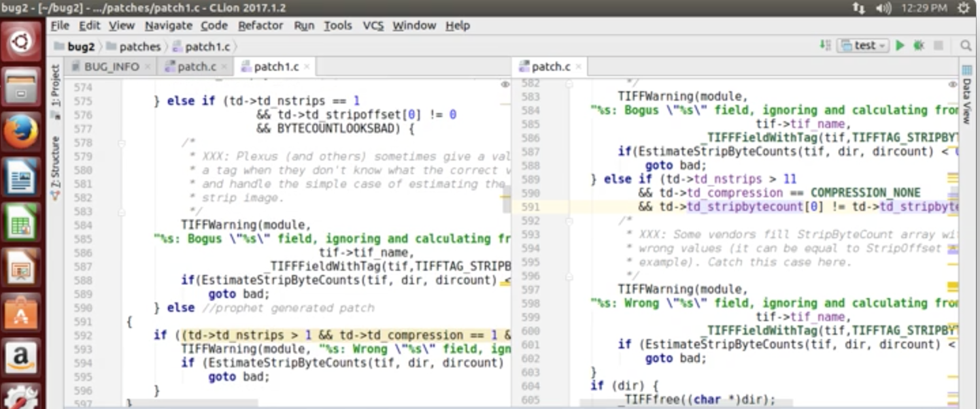Open the test run configuration dropdown
This screenshot has width=980, height=409.
pos(864,46)
